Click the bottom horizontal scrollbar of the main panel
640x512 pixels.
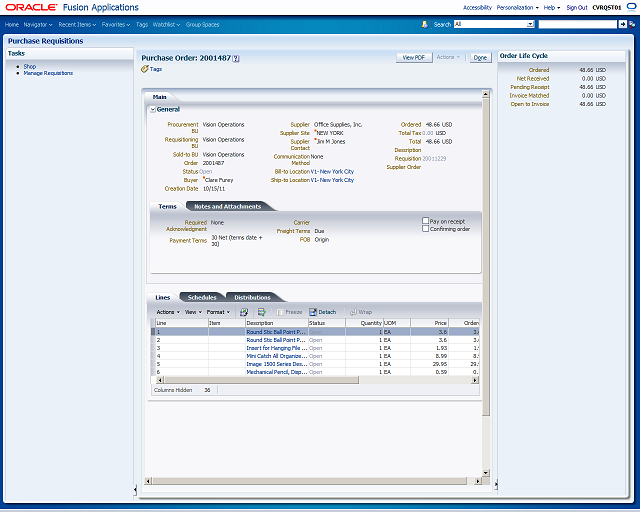[x=313, y=481]
